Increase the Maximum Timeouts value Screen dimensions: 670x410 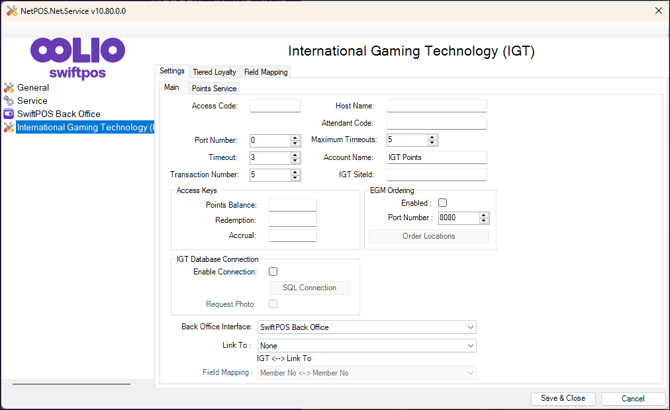[x=432, y=137]
